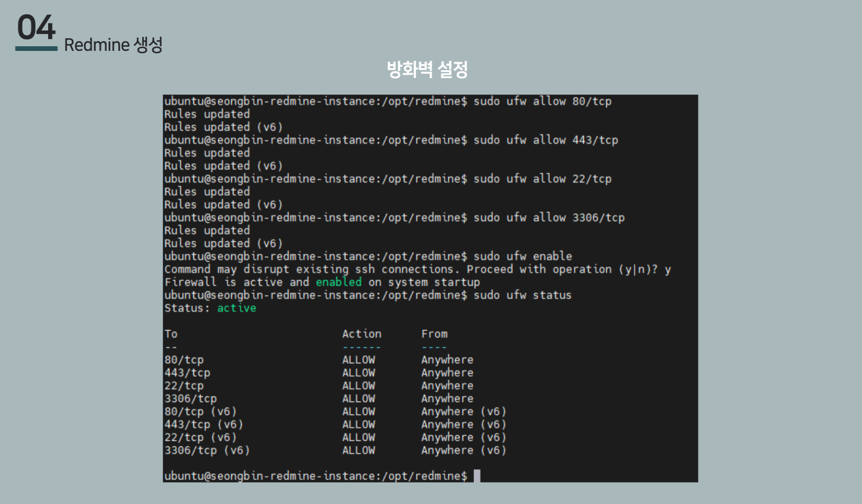862x504 pixels.
Task: Click 'Anywhere (v6)' in the last row
Action: pyautogui.click(x=463, y=450)
